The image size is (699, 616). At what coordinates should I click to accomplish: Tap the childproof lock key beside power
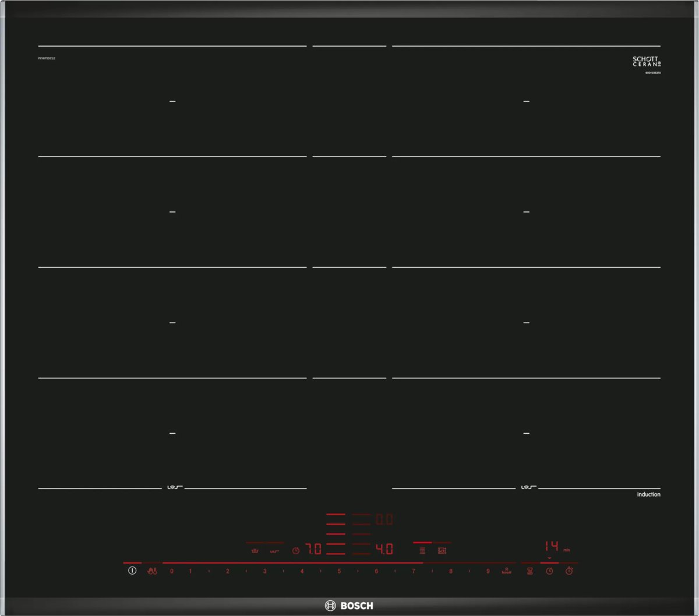tap(153, 571)
